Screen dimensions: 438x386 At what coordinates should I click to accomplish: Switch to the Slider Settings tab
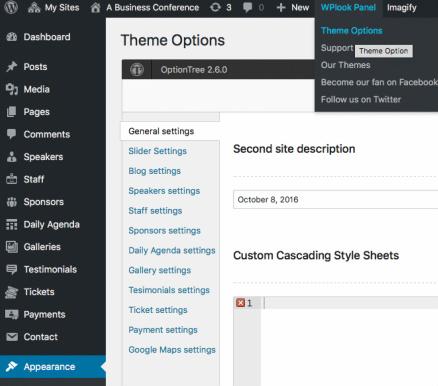(x=157, y=151)
